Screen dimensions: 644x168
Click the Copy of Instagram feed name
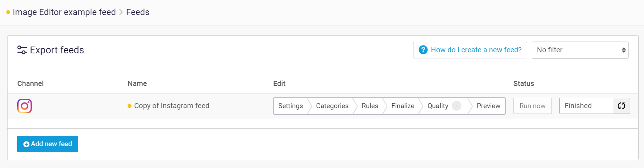[171, 106]
